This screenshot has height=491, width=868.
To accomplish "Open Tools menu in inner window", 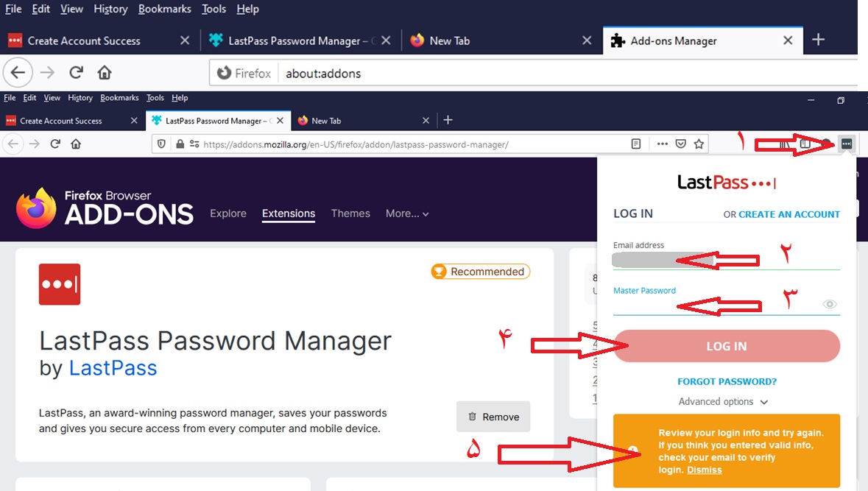I will pyautogui.click(x=155, y=97).
